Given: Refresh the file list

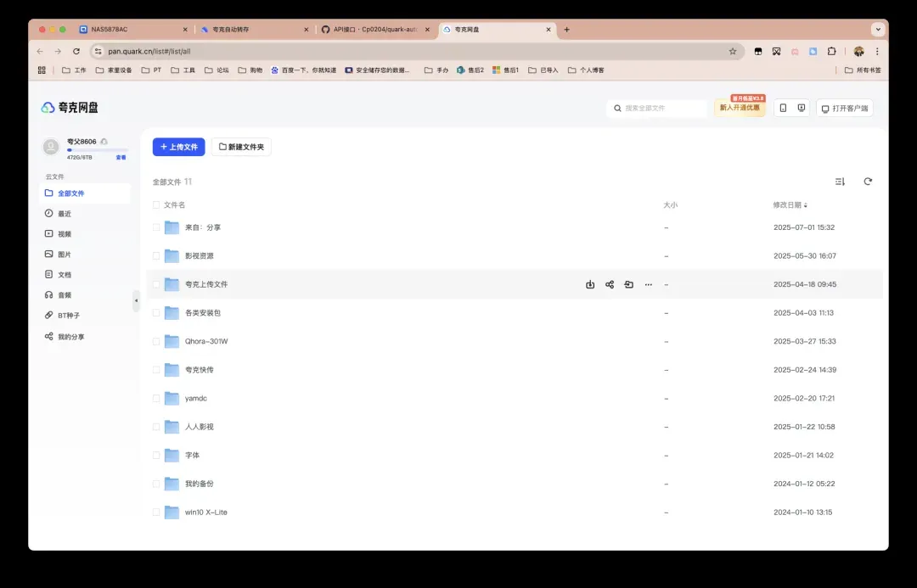Looking at the screenshot, I should pyautogui.click(x=868, y=182).
